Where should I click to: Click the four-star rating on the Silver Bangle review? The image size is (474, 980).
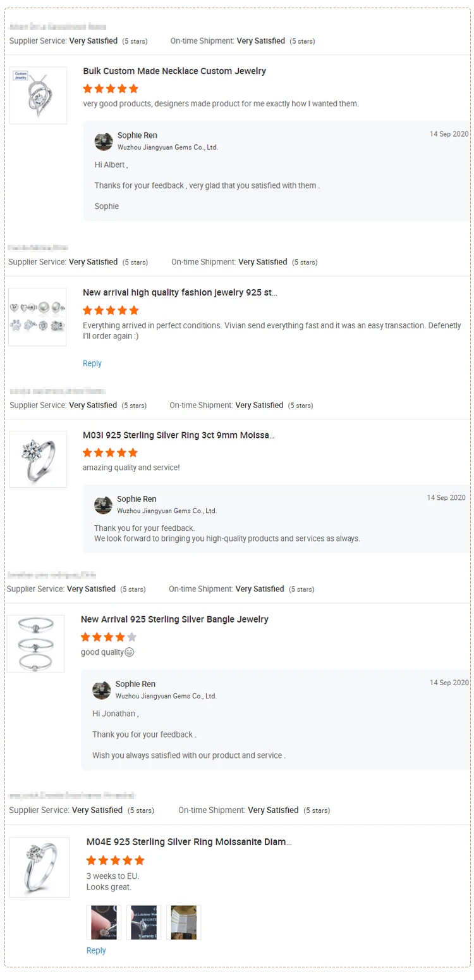pos(108,637)
